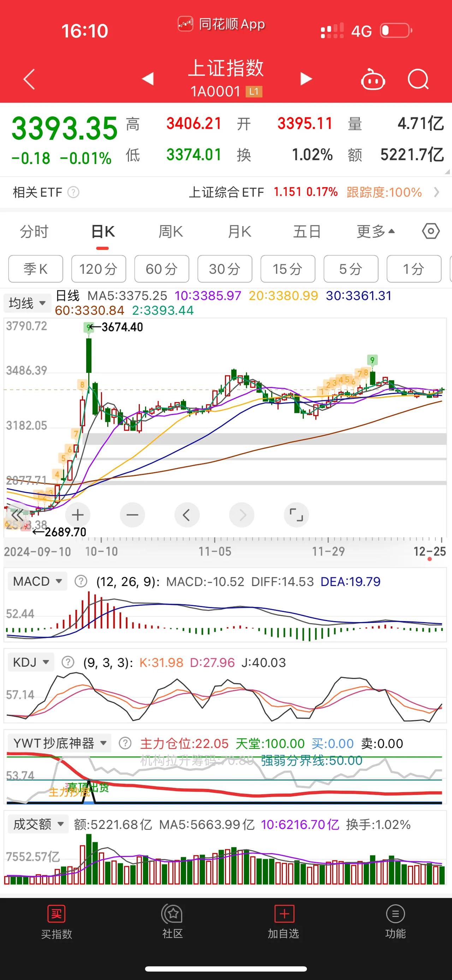Select 60分 period button

162,269
